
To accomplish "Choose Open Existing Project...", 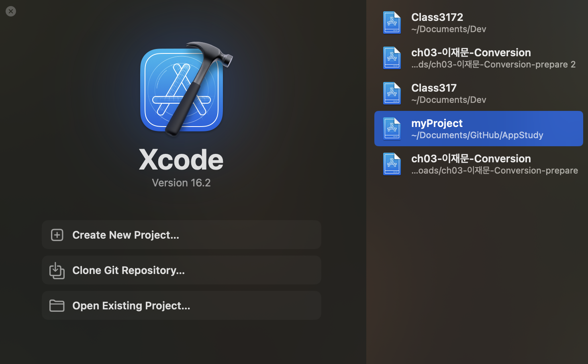I will click(x=182, y=305).
